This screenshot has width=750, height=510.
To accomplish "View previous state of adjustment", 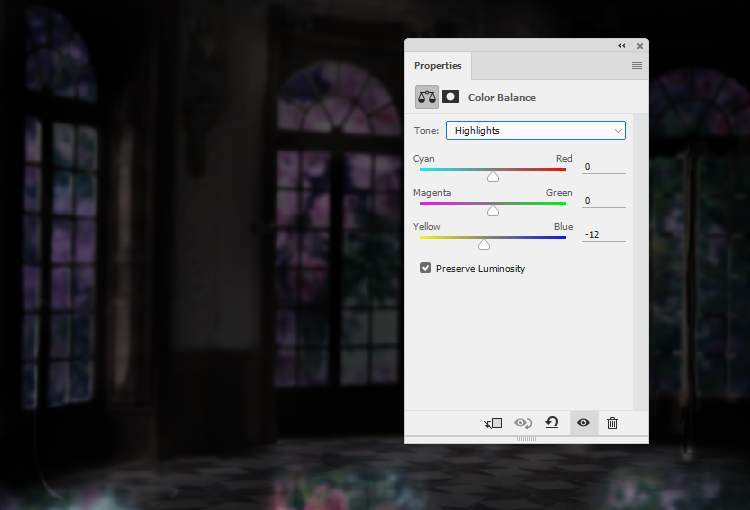I will [x=523, y=423].
